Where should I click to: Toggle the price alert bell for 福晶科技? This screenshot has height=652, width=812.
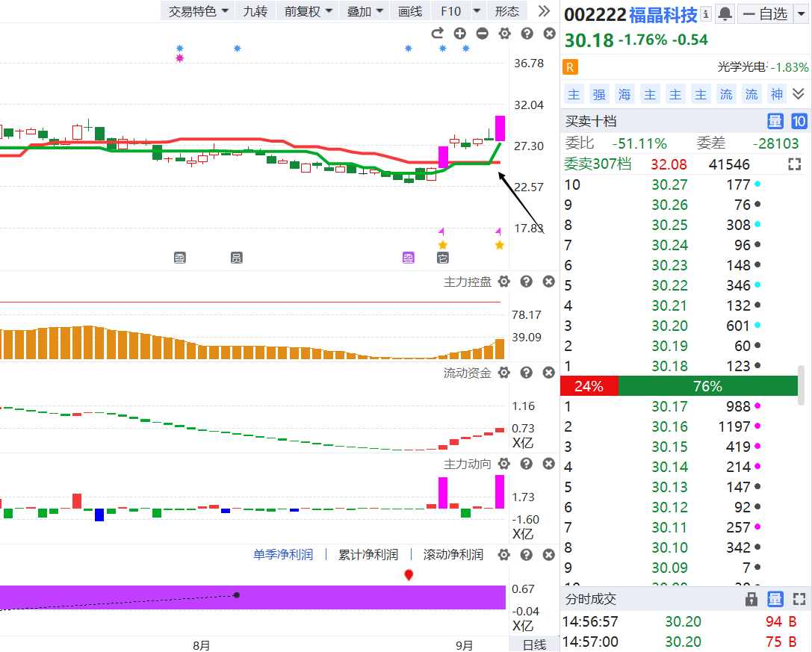pyautogui.click(x=725, y=14)
